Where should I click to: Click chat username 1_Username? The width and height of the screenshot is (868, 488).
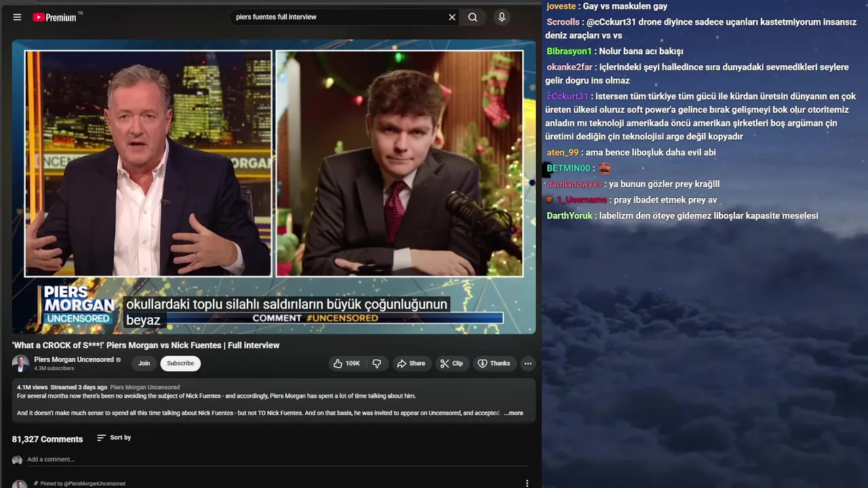[x=582, y=200]
